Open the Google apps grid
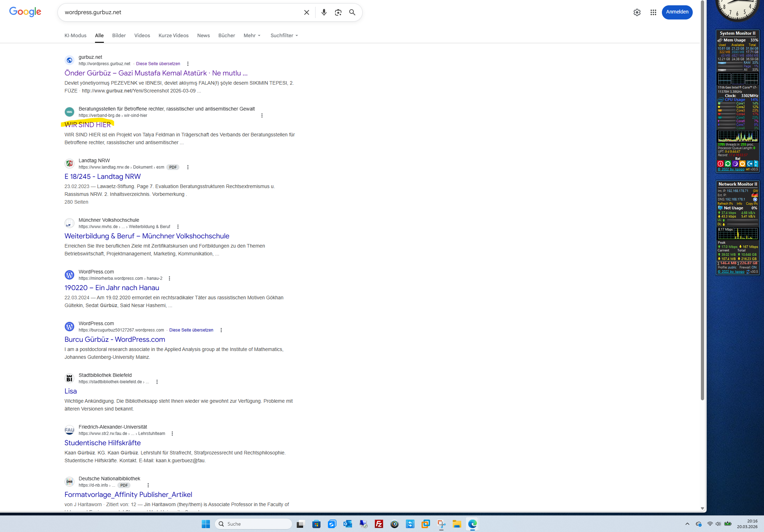The height and width of the screenshot is (532, 764). tap(653, 12)
